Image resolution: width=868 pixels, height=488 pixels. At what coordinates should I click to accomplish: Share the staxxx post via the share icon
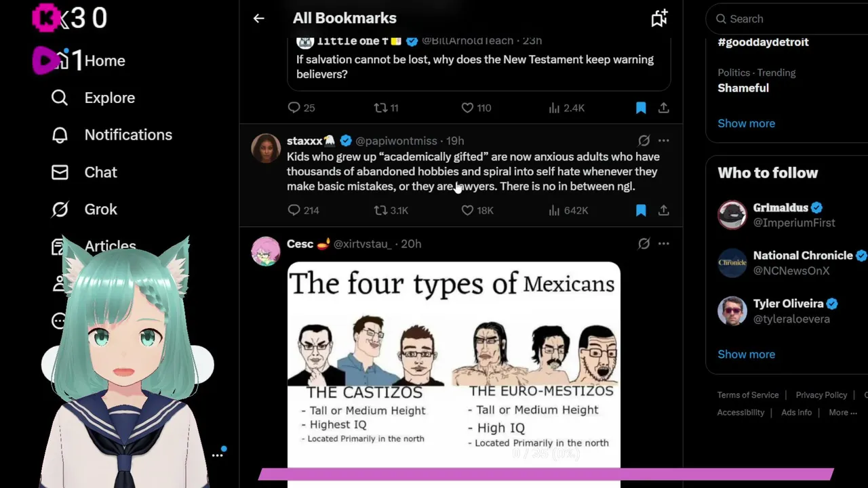click(x=663, y=210)
